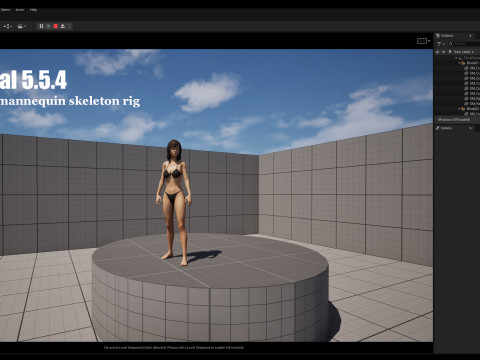Select the SM_ actor under Block02
Viewport: 480px width, 360px height.
[473, 114]
